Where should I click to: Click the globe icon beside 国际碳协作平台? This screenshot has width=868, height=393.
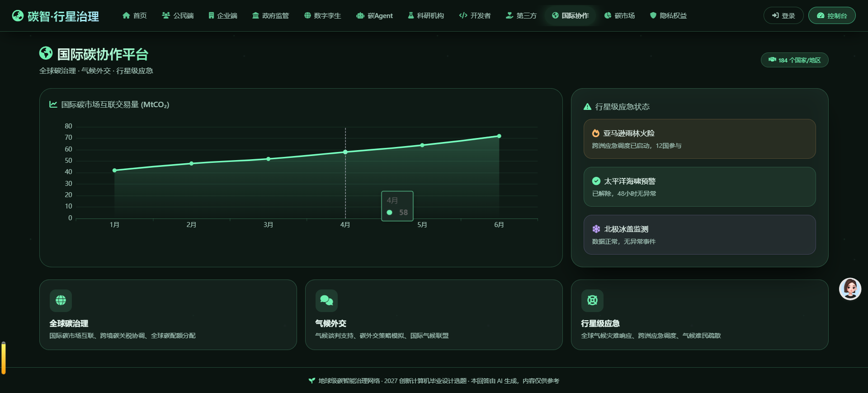coord(46,53)
